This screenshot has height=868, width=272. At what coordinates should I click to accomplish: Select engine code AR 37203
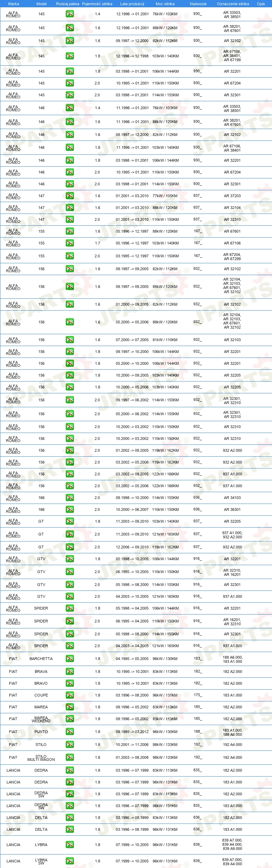click(x=232, y=196)
